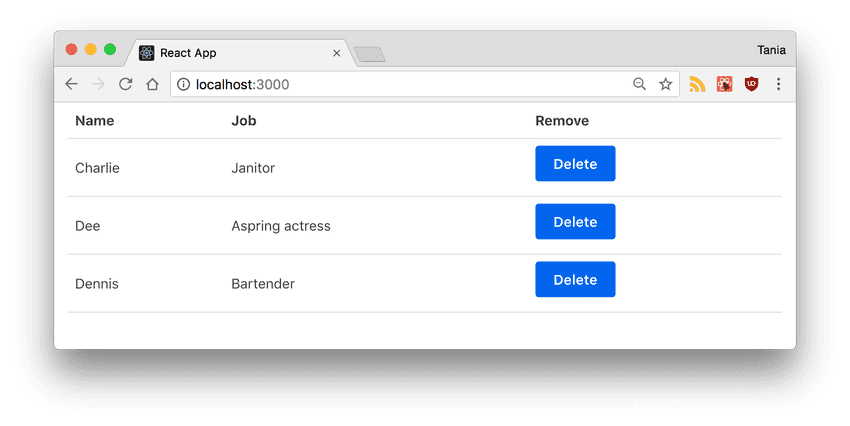The width and height of the screenshot is (850, 426).
Task: View site info icon next to localhost
Action: 184,84
